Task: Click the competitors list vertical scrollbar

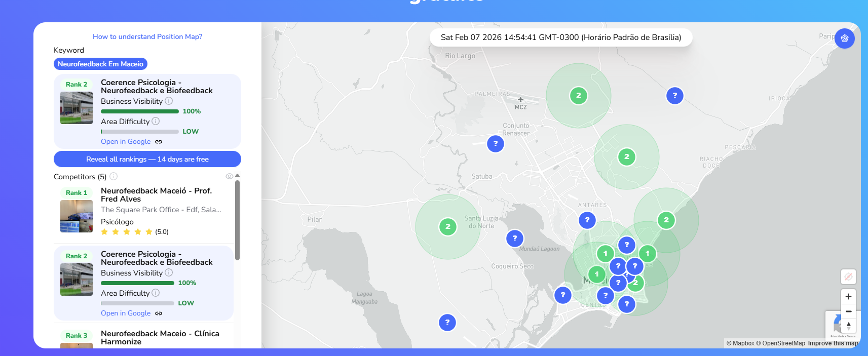Action: point(237,220)
